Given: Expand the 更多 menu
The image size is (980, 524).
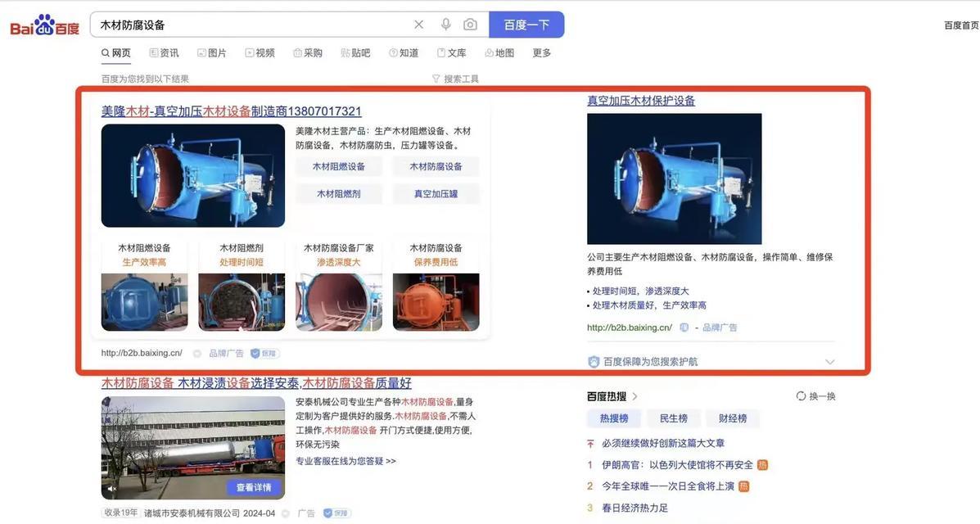Looking at the screenshot, I should tap(541, 53).
